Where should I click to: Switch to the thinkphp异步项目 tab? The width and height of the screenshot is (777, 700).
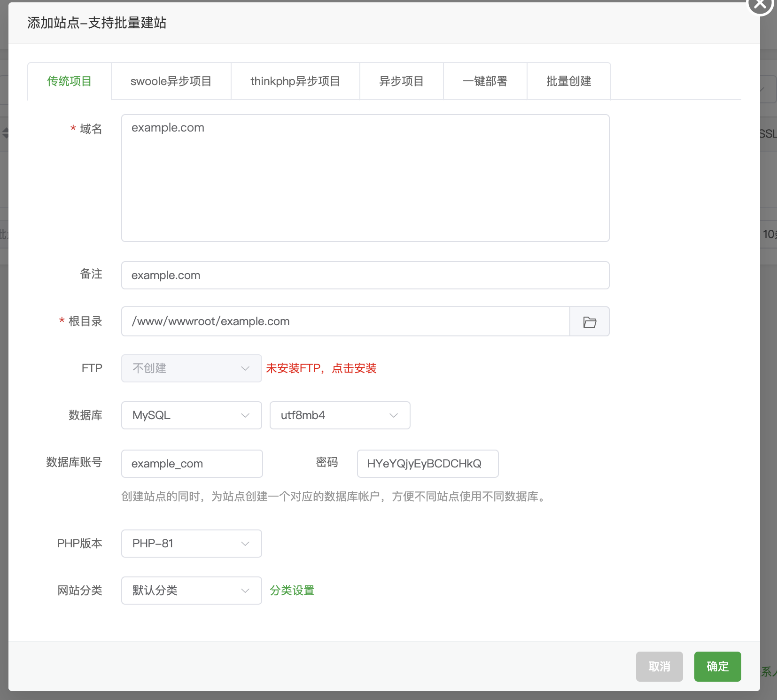[x=295, y=81]
